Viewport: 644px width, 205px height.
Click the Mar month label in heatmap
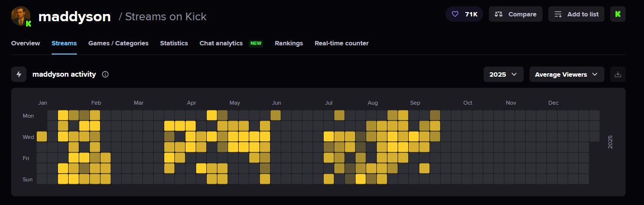(x=139, y=103)
